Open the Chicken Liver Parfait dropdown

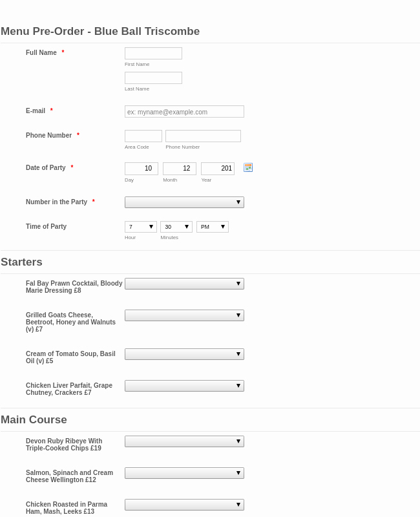pos(184,386)
